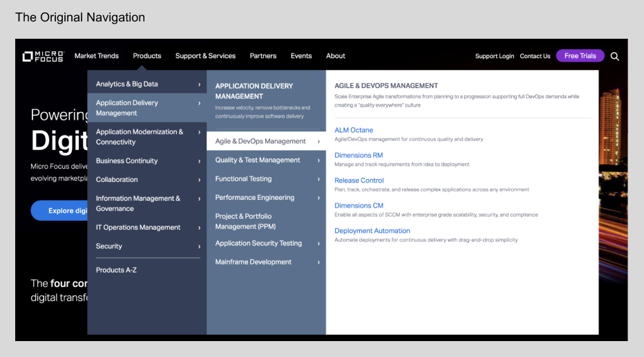Open Support & Services menu
This screenshot has width=644, height=357.
[205, 56]
